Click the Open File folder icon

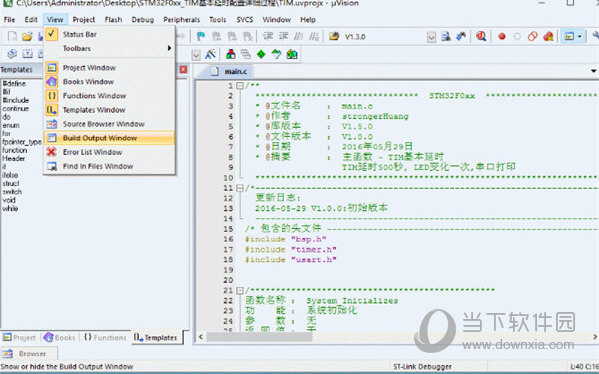coord(27,36)
